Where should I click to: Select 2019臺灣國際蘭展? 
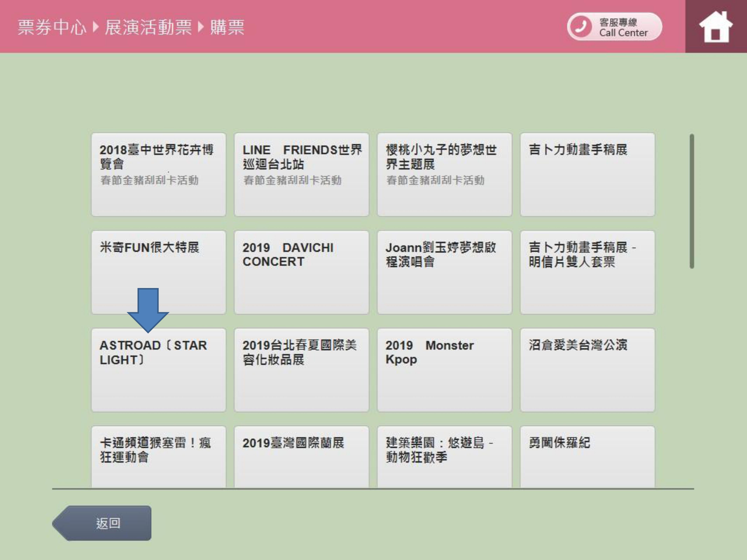[302, 457]
